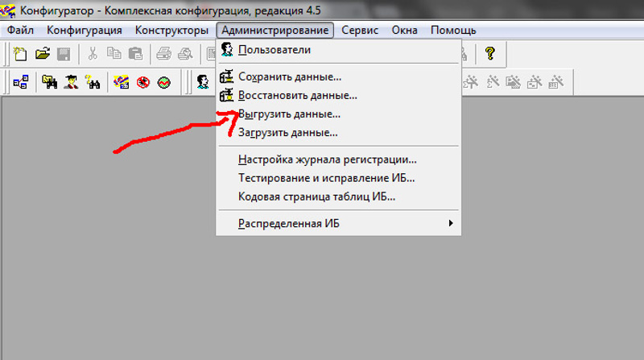The image size is (644, 360).
Task: Click the picture wand constructor icon
Action: [x=514, y=82]
